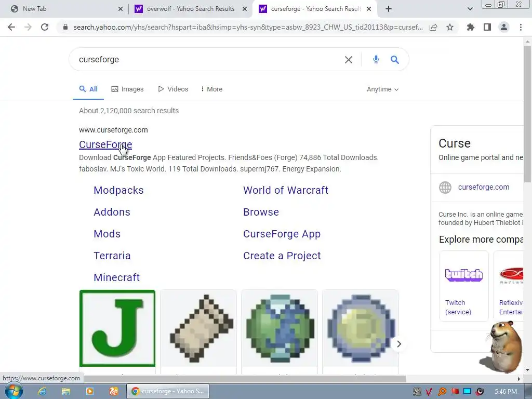
Task: Open Windows Explorer folder on taskbar
Action: [66, 391]
